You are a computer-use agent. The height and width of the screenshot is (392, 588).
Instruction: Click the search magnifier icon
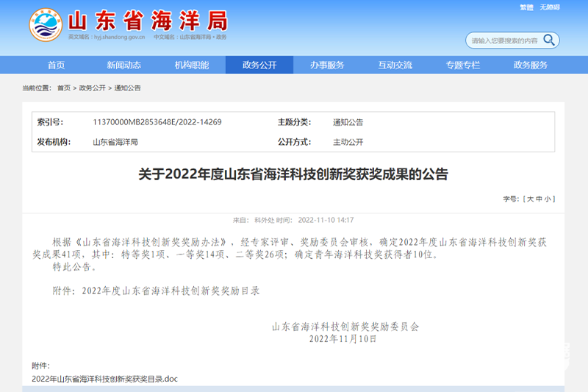point(548,40)
